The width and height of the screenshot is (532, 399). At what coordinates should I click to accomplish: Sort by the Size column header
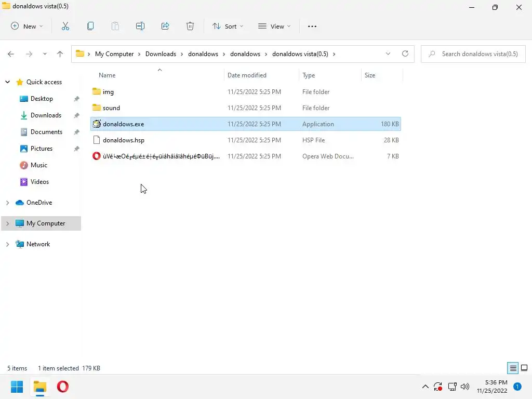[x=370, y=75]
